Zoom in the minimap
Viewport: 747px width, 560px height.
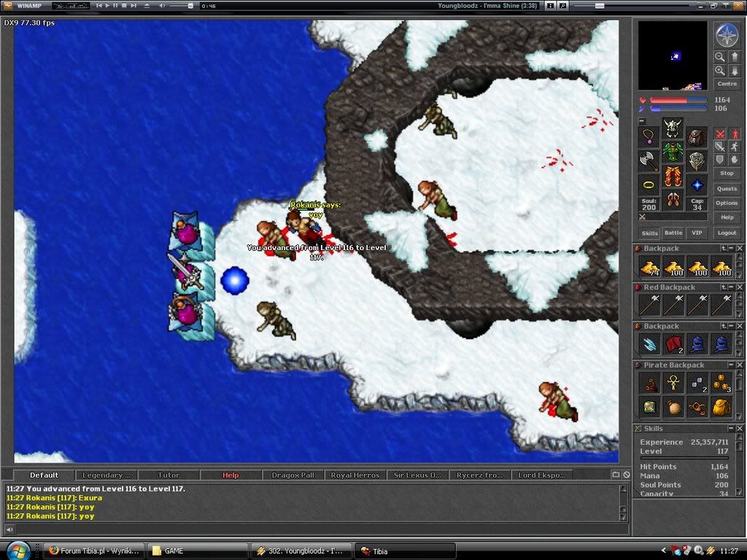pyautogui.click(x=719, y=71)
